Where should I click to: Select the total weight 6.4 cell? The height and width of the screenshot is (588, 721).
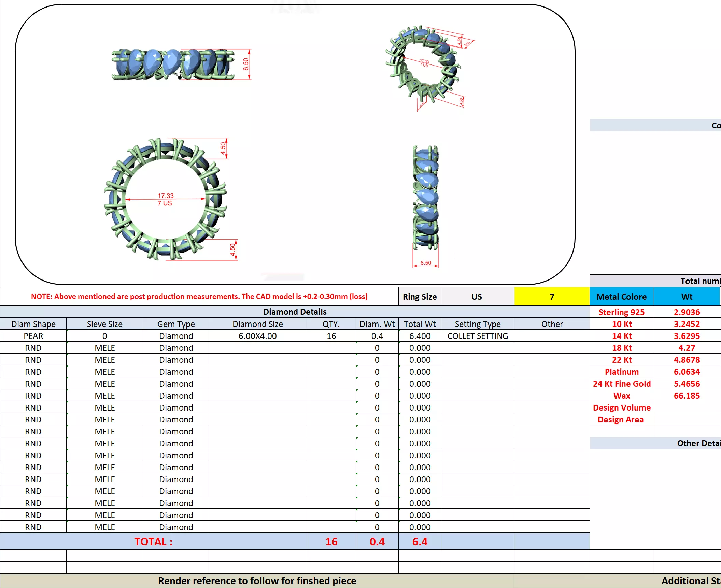[x=420, y=542]
